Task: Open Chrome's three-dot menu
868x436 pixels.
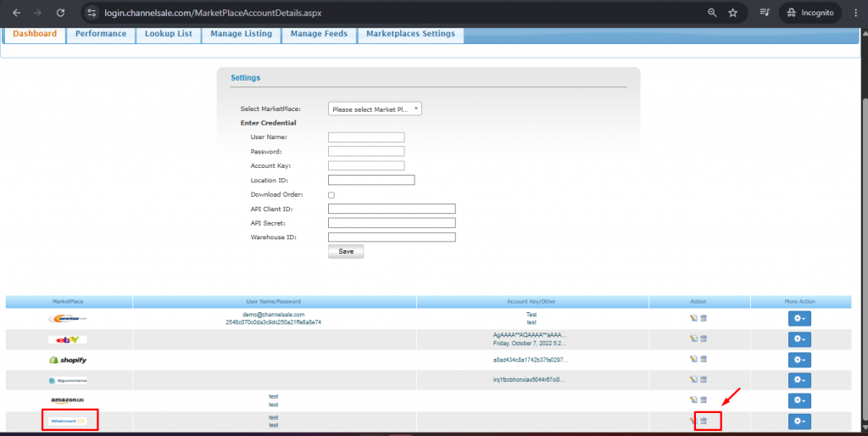Action: pos(856,13)
